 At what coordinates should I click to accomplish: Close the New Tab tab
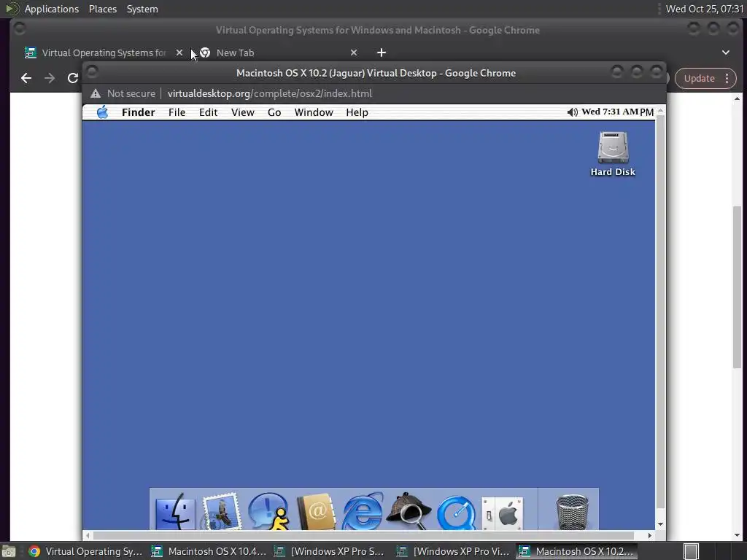[x=354, y=52]
